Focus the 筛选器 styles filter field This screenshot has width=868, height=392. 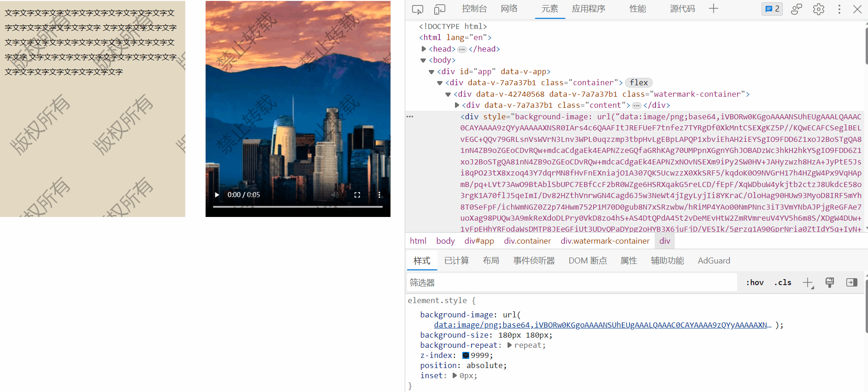[572, 282]
